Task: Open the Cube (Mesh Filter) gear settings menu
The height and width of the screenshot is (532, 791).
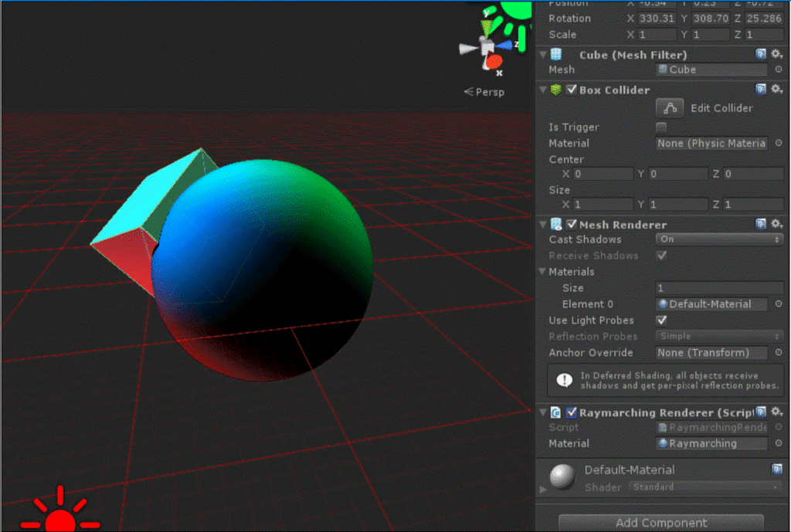Action: tap(777, 54)
